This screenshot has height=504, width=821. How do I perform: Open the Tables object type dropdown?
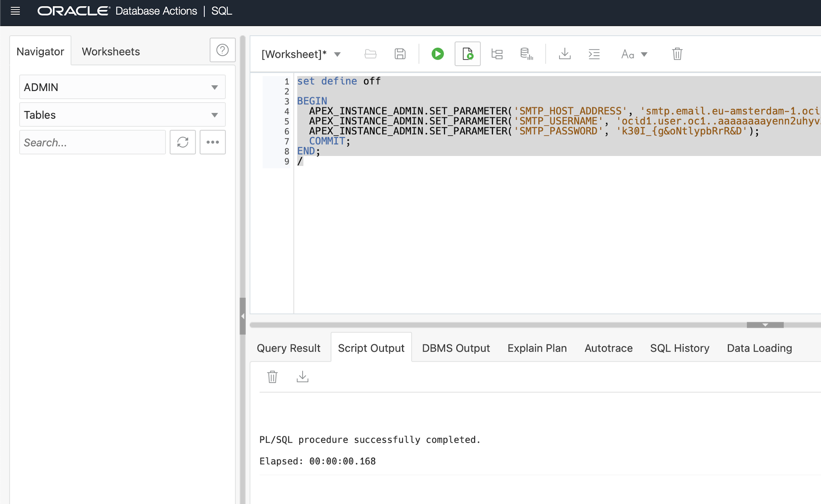[x=214, y=115]
